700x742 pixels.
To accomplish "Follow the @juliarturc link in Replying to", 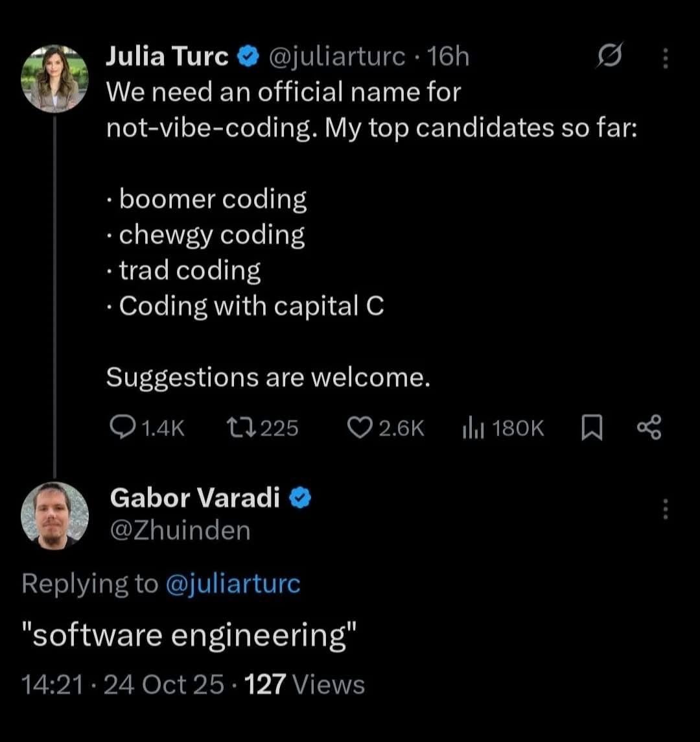I will click(233, 584).
